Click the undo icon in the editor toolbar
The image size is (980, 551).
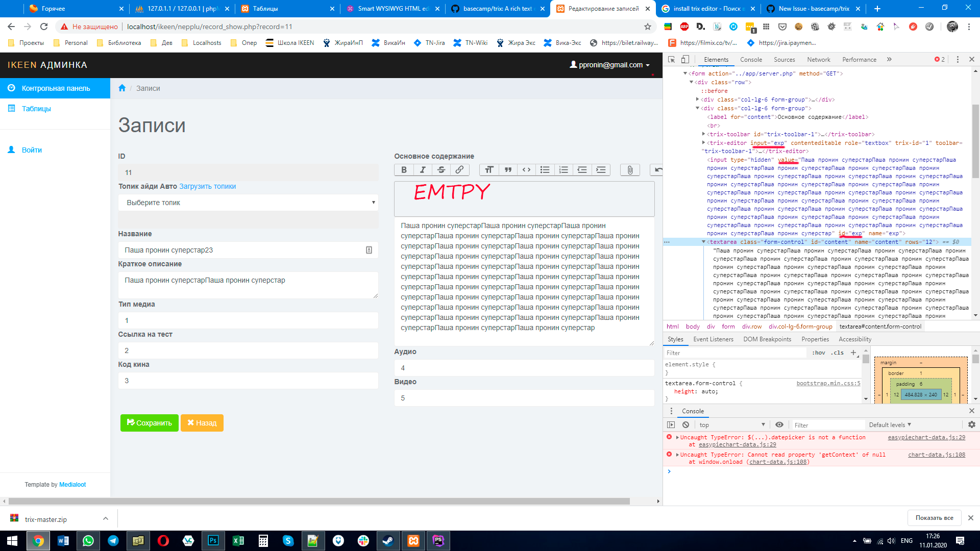[x=657, y=170]
